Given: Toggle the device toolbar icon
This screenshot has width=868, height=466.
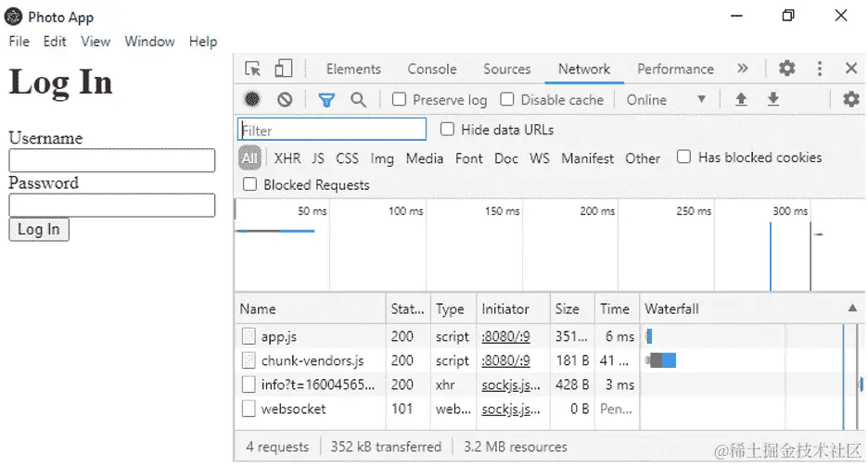Looking at the screenshot, I should click(284, 69).
